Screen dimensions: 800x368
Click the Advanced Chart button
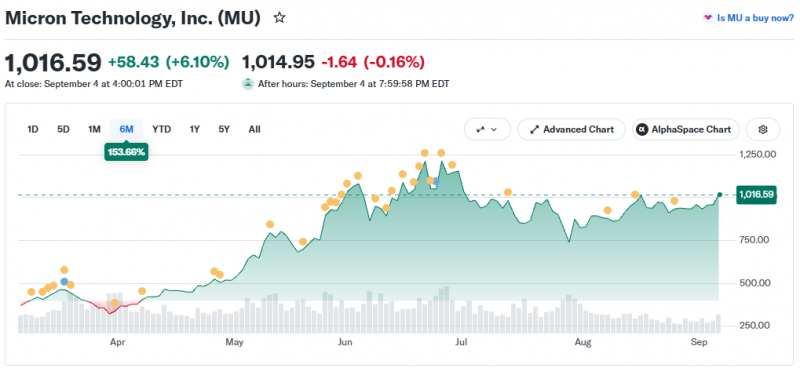572,130
